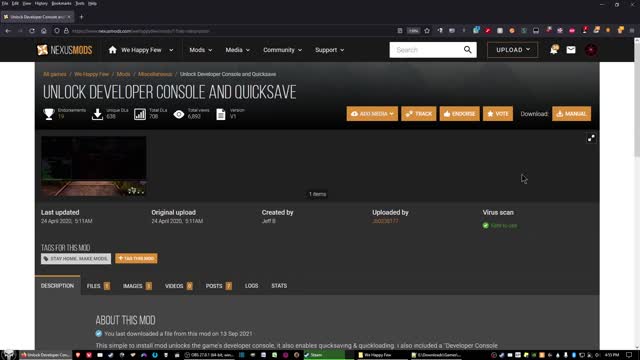Switch to the Posts tab

pyautogui.click(x=218, y=286)
